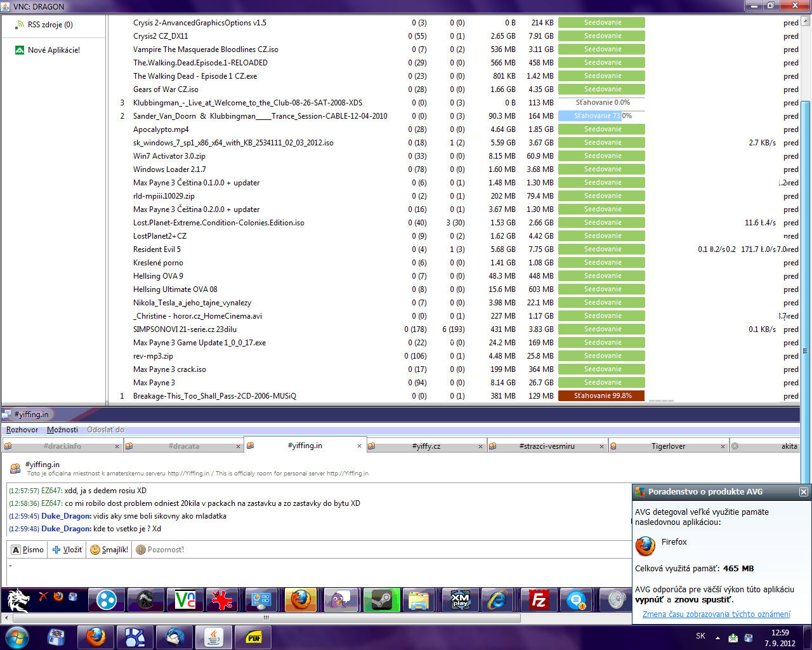Select torrent 'Gears of War CZ.iso'
The image size is (812, 650).
166,90
